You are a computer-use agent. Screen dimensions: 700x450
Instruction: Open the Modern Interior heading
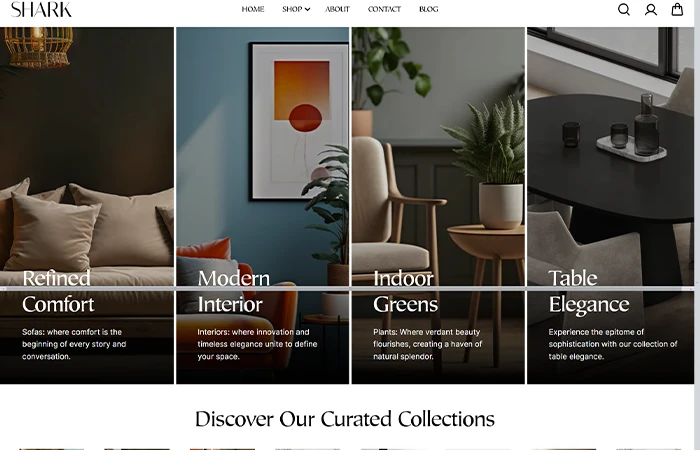coord(233,291)
